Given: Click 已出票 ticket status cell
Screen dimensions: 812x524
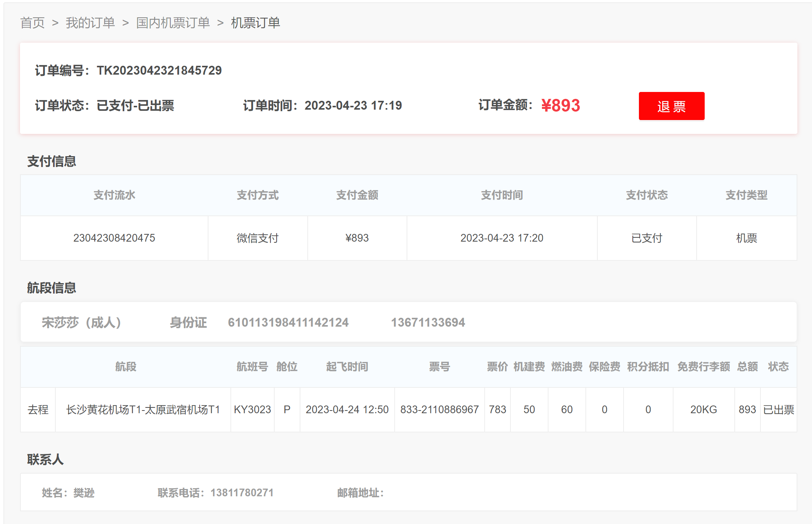Looking at the screenshot, I should coord(779,410).
